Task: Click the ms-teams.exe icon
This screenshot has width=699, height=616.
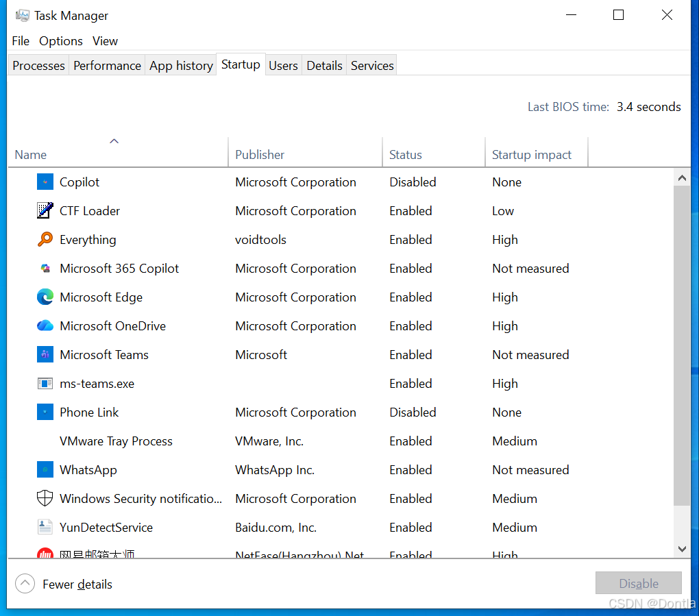Action: click(x=45, y=383)
